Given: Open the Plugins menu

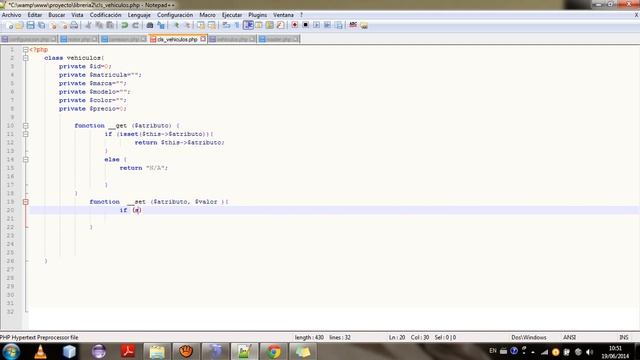Looking at the screenshot, I should (258, 15).
